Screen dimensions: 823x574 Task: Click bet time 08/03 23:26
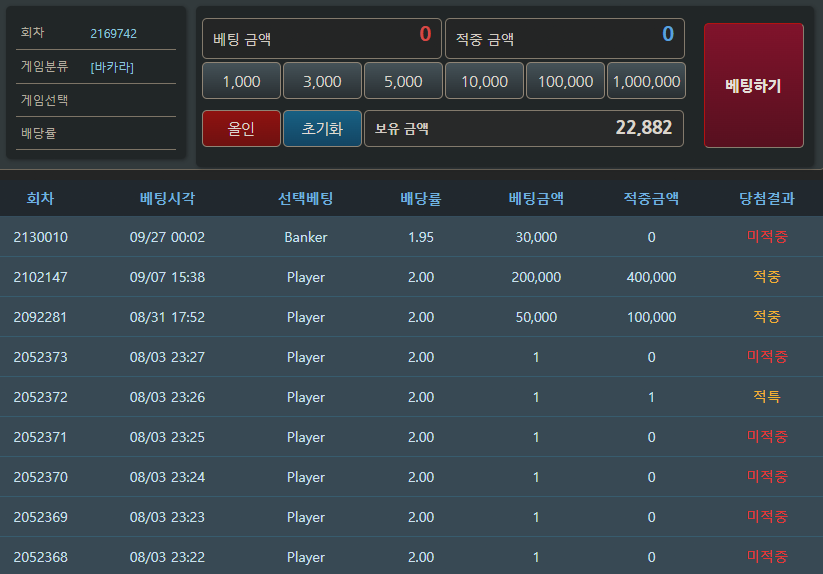(167, 397)
